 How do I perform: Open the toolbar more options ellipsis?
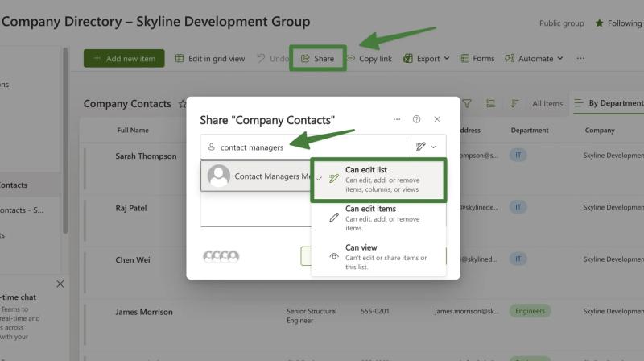(x=580, y=58)
